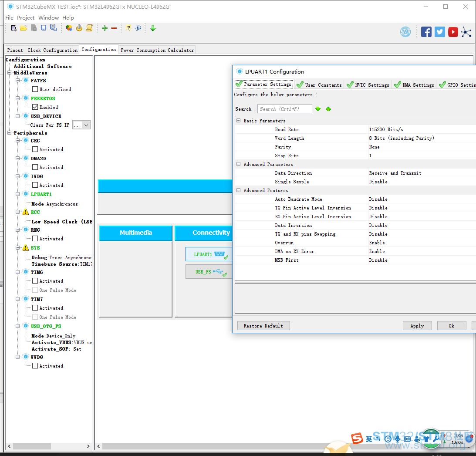Open the User Constants tab
Viewport: 476px width, 456px height.
tap(319, 85)
